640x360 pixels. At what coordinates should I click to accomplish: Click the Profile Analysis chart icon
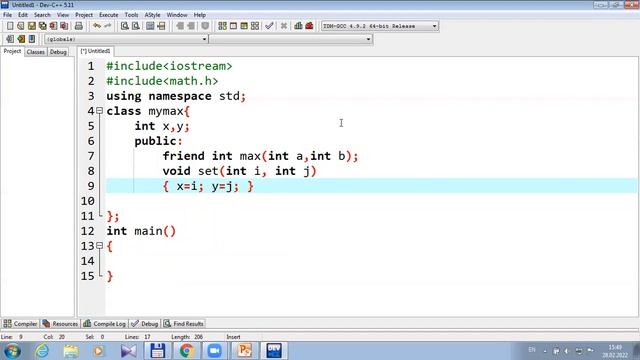click(298, 26)
